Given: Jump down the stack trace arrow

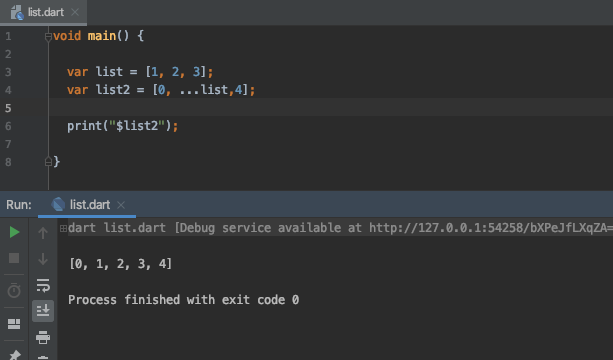Looking at the screenshot, I should pos(43,259).
